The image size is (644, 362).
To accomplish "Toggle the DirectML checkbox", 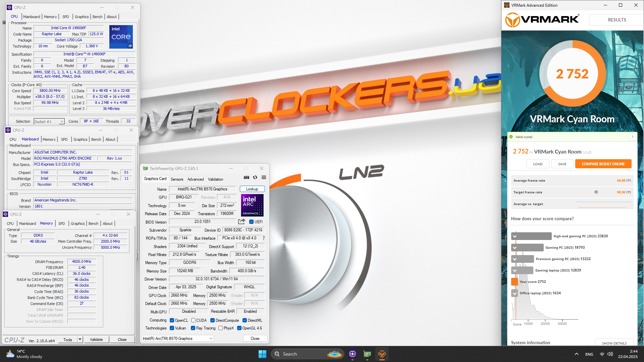I will 245,320.
